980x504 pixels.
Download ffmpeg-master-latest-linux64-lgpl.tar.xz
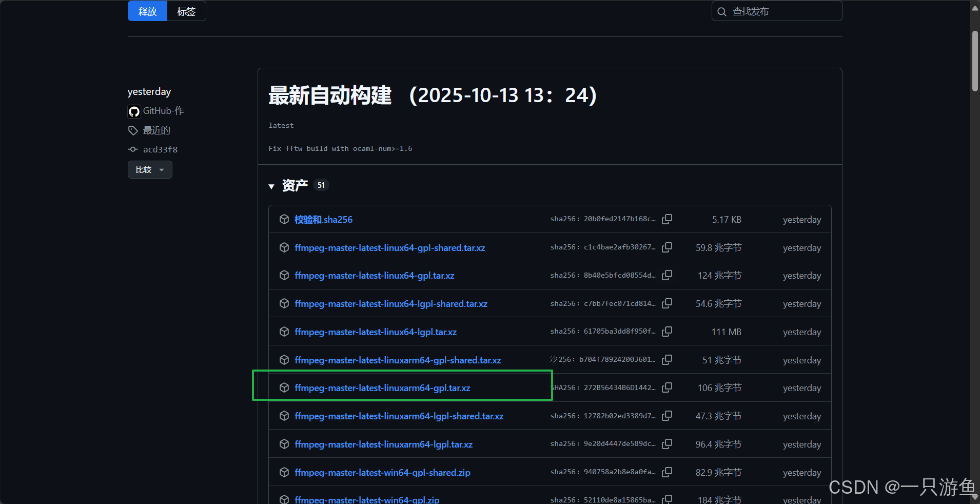376,332
